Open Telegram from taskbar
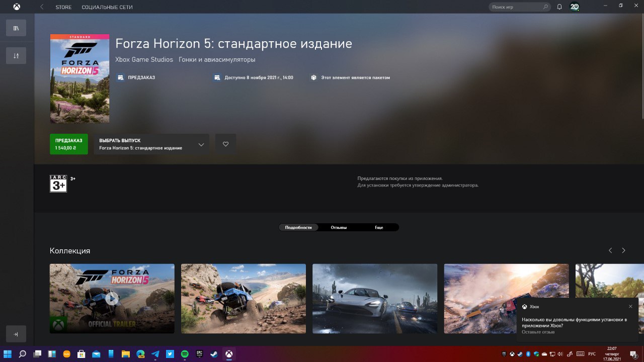The width and height of the screenshot is (644, 362). (x=155, y=354)
